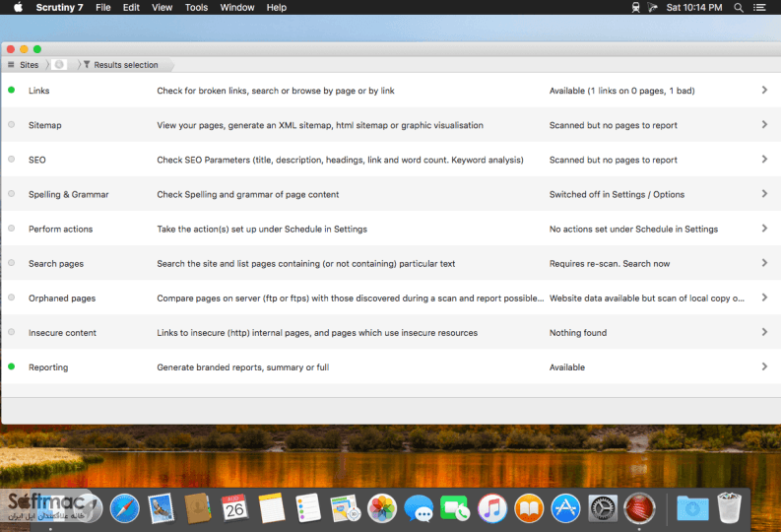The width and height of the screenshot is (781, 532).
Task: Select the Insecure content label
Action: point(62,333)
